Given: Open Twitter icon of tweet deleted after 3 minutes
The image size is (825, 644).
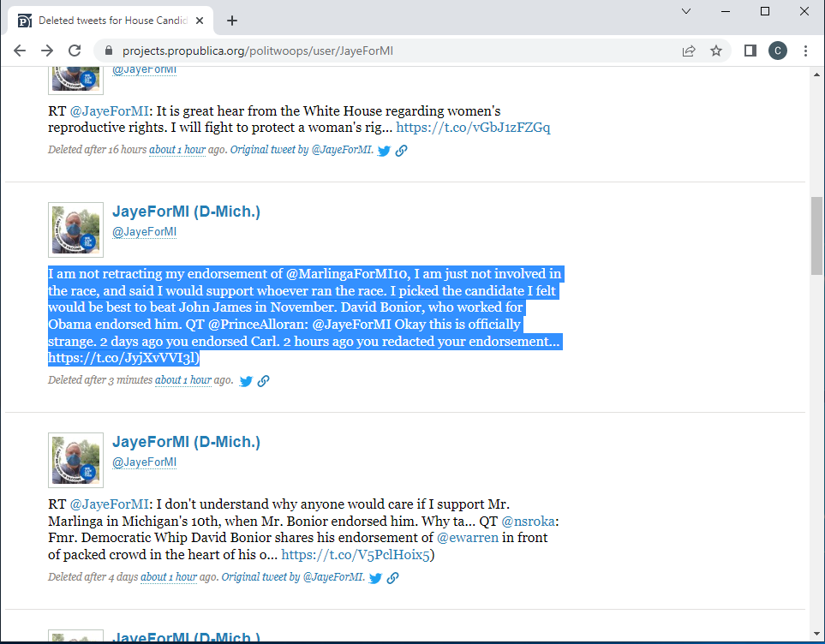Looking at the screenshot, I should [x=246, y=381].
